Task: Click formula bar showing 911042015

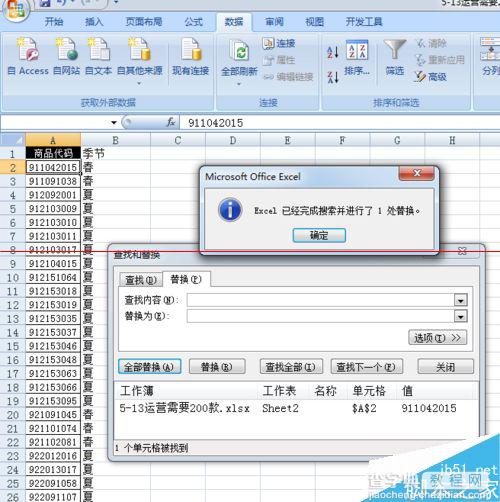Action: [x=339, y=123]
